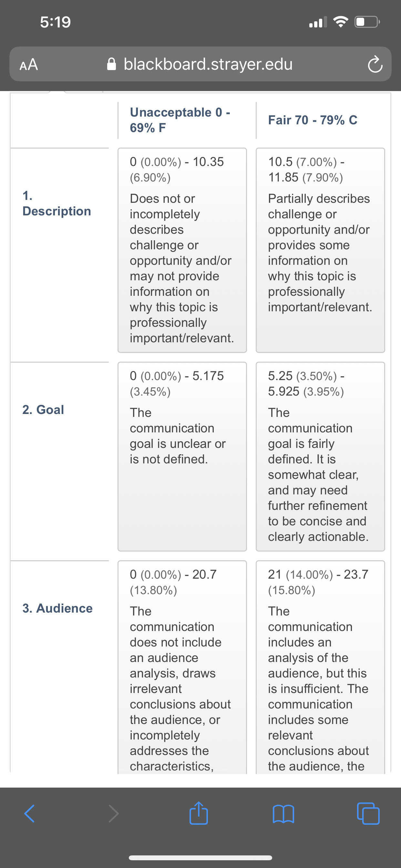Open the share sheet icon
This screenshot has height=868, width=401.
pyautogui.click(x=199, y=812)
